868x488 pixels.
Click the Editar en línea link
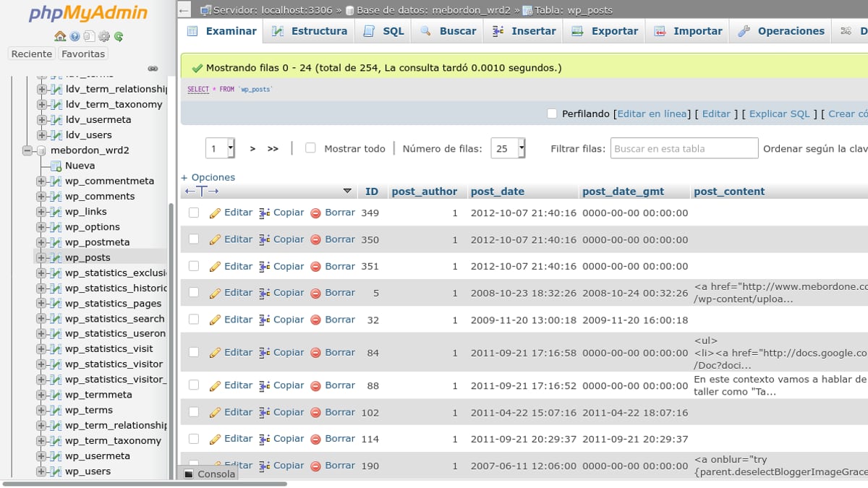click(x=652, y=114)
